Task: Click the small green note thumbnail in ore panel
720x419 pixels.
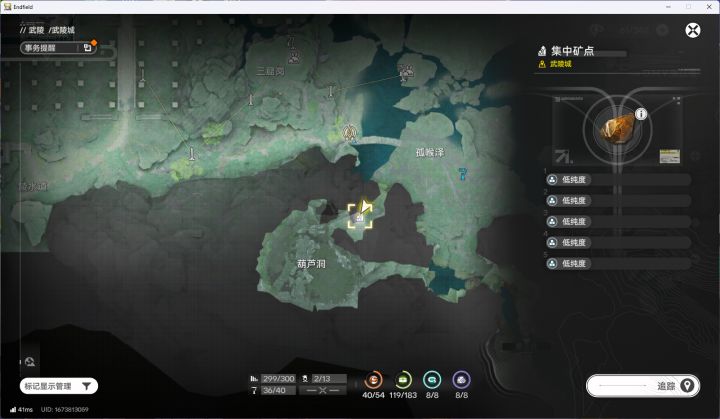Action: click(669, 156)
